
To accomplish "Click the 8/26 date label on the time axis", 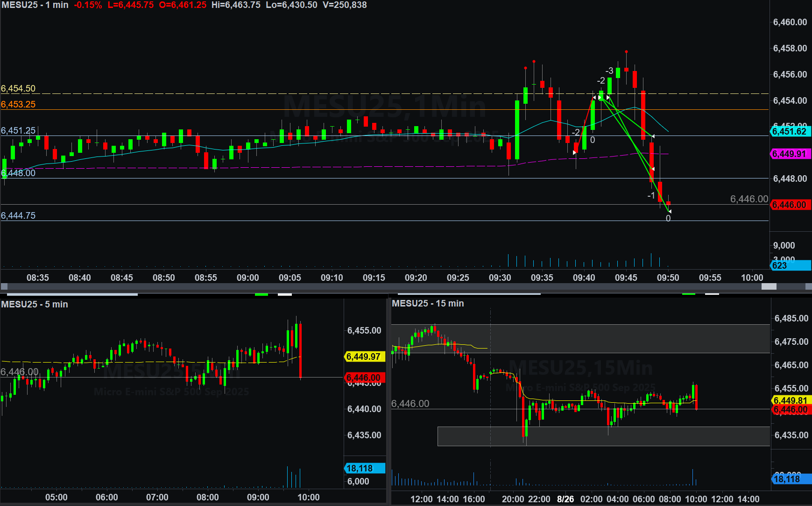I will point(565,499).
